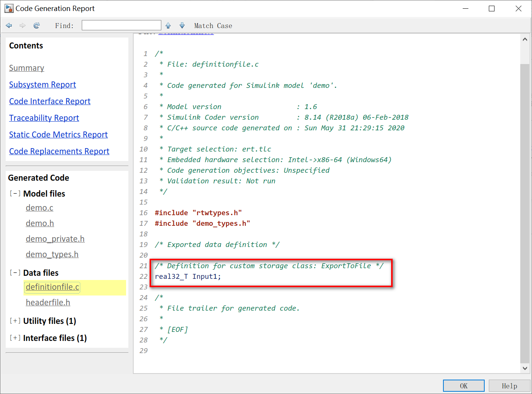Click the 'Validation result: Not run' line
This screenshot has height=394, width=532.
[217, 181]
